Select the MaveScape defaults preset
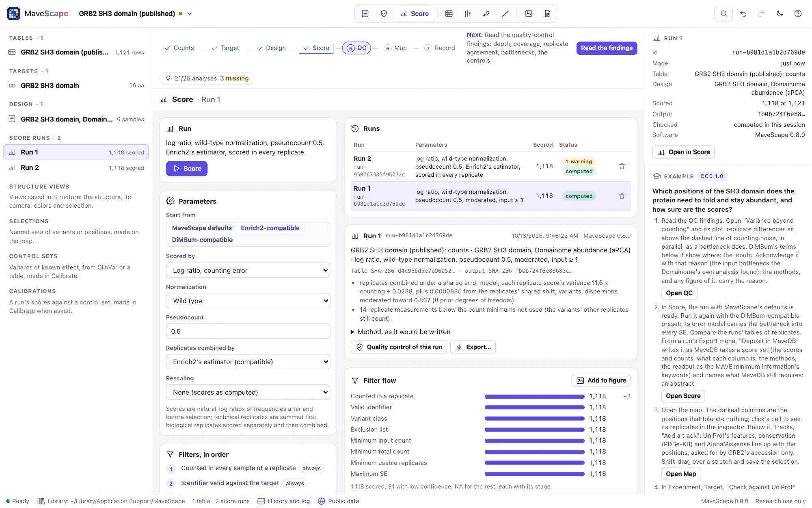This screenshot has height=508, width=812. [202, 228]
